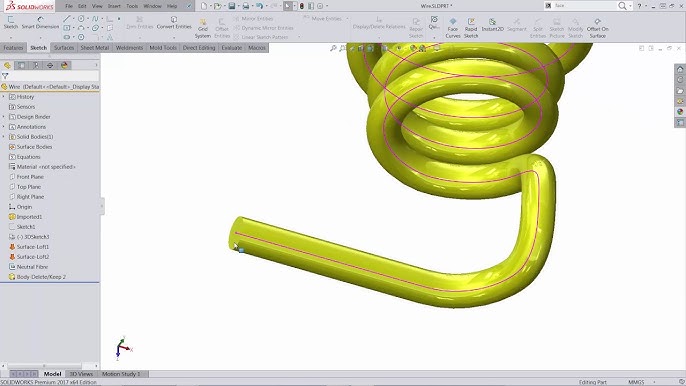Image resolution: width=686 pixels, height=386 pixels.
Task: Switch to the Evaluate tab
Action: coord(232,48)
